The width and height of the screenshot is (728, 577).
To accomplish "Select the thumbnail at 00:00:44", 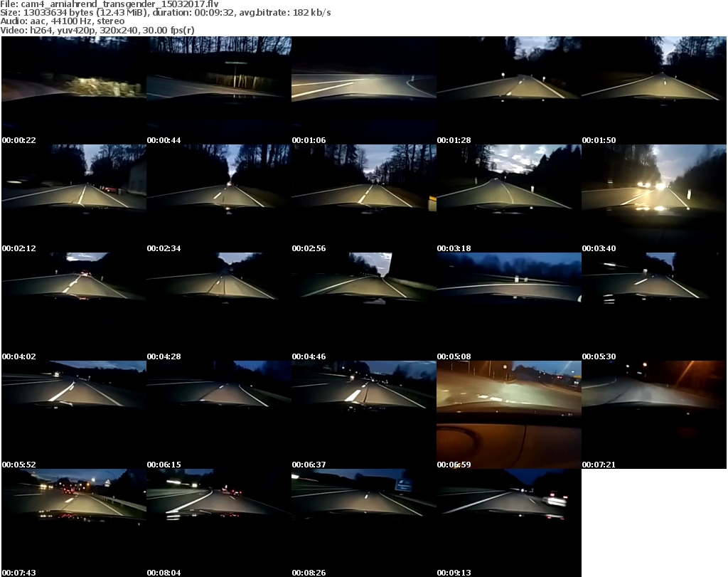I will [x=219, y=90].
